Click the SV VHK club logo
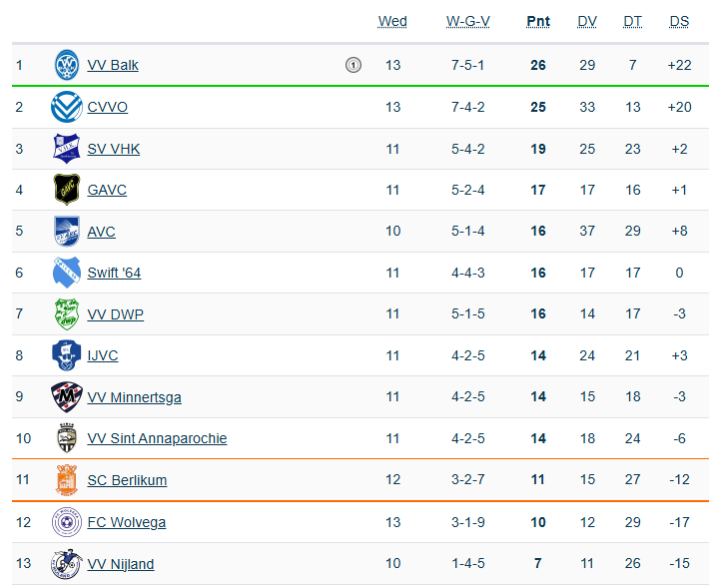This screenshot has width=709, height=588. (67, 149)
